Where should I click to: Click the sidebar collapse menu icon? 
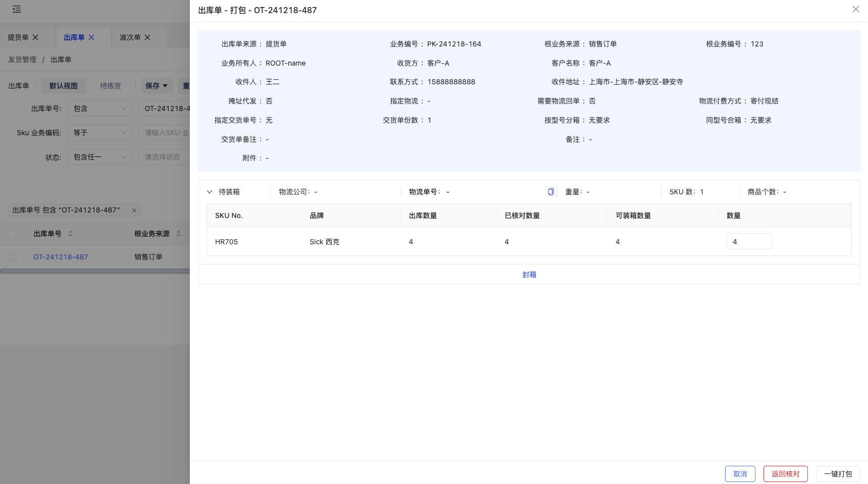point(17,9)
